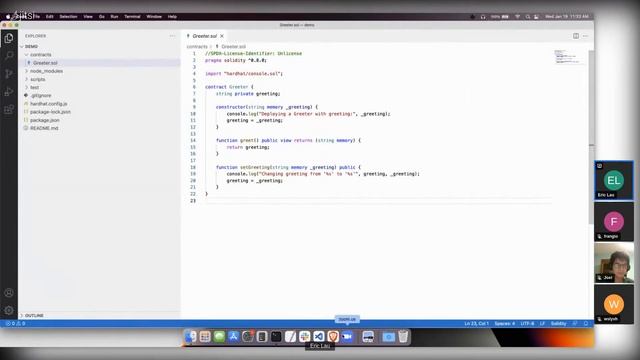This screenshot has width=640, height=360.
Task: Select Eric Lau participant tile
Action: pyautogui.click(x=614, y=180)
